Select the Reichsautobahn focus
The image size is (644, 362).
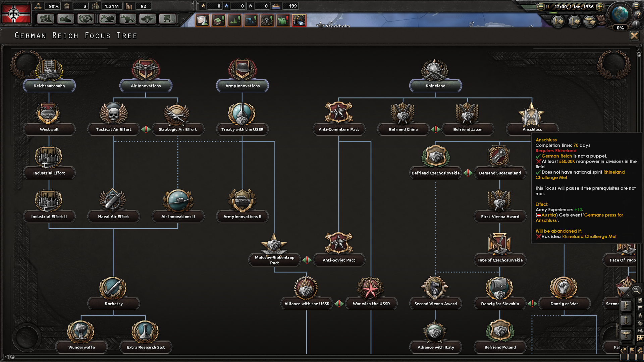(49, 75)
